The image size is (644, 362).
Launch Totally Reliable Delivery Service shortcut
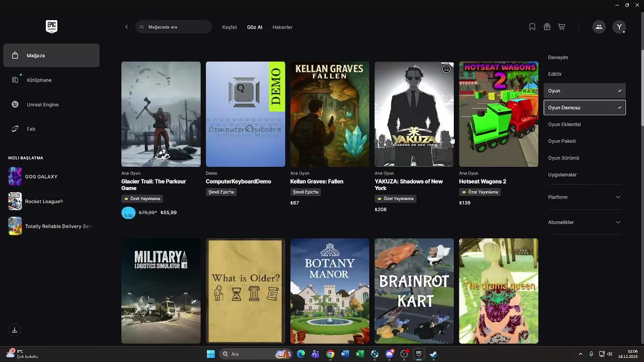(51, 226)
